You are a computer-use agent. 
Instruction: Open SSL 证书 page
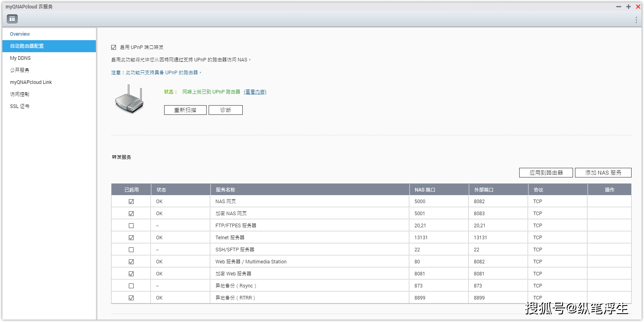coord(20,106)
